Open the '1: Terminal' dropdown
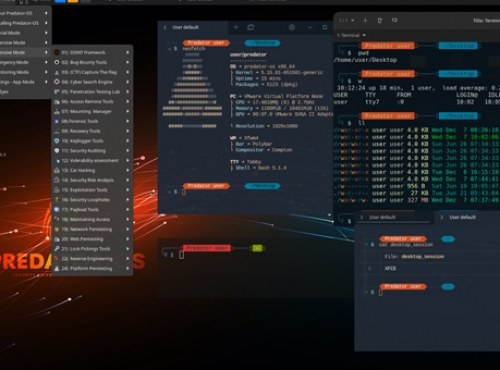Screen dimensions: 500x370 pyautogui.click(x=351, y=35)
